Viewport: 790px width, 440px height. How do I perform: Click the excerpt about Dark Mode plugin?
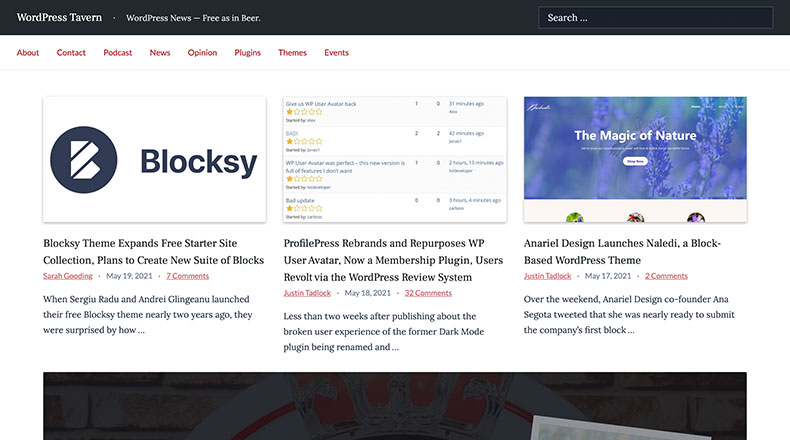point(383,332)
